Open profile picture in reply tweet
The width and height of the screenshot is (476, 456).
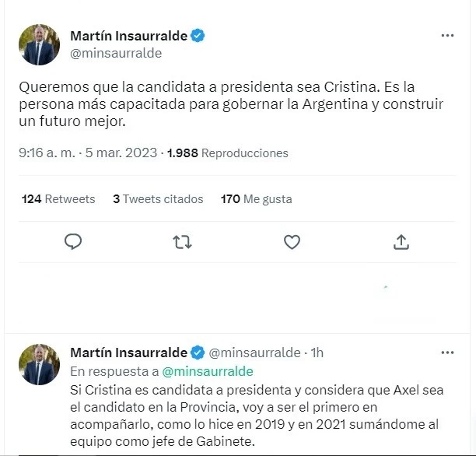point(39,364)
